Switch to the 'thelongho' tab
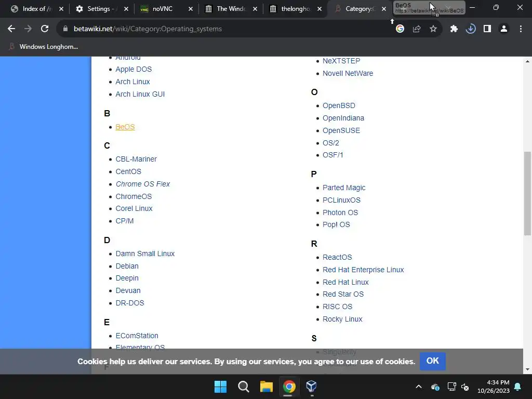Image resolution: width=532 pixels, height=399 pixels. [295, 9]
